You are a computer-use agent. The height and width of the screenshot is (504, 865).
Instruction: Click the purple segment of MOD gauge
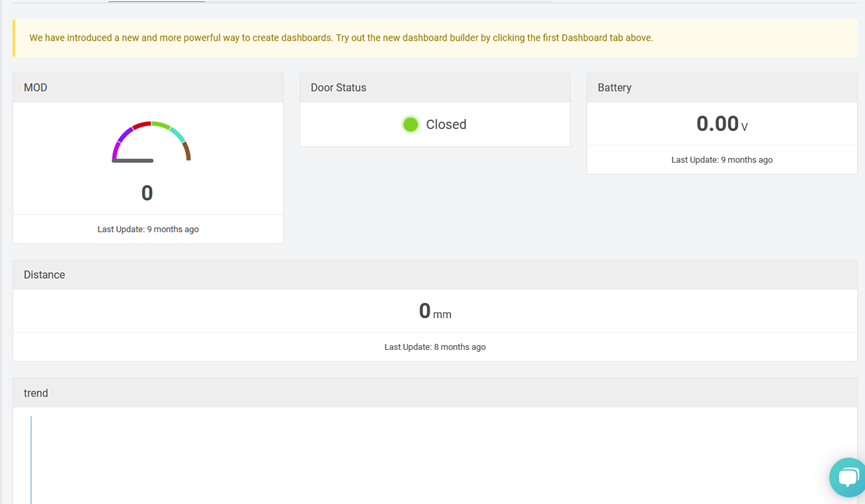pyautogui.click(x=121, y=142)
